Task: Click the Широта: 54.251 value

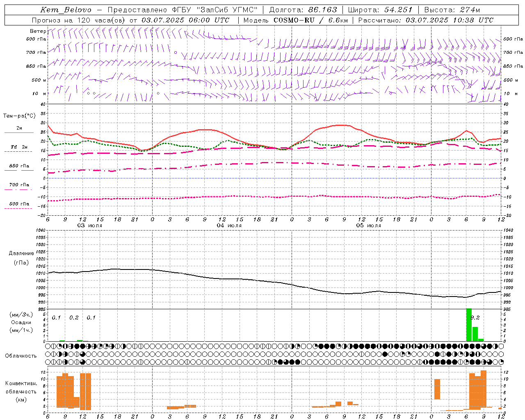Action: [380, 10]
